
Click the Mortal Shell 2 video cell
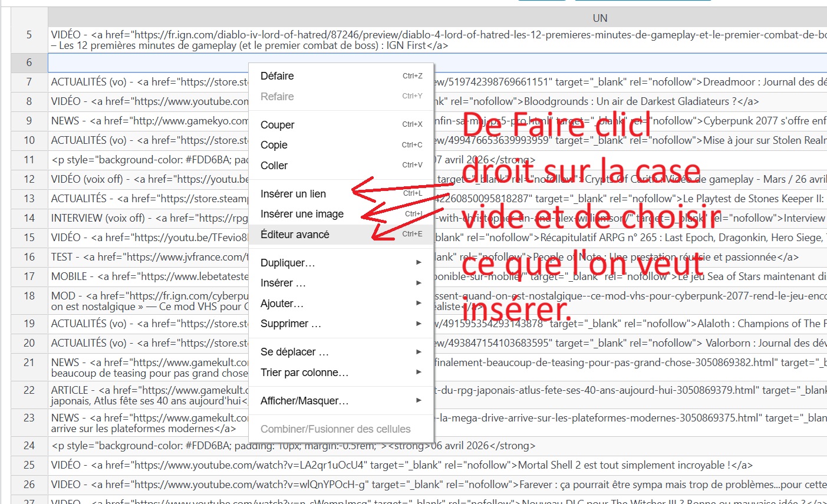pos(437,465)
